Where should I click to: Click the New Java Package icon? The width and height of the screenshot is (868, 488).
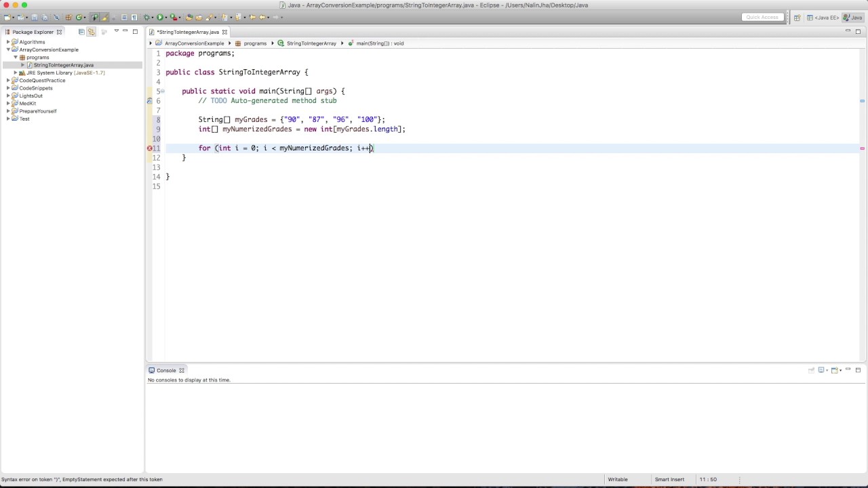pos(68,17)
